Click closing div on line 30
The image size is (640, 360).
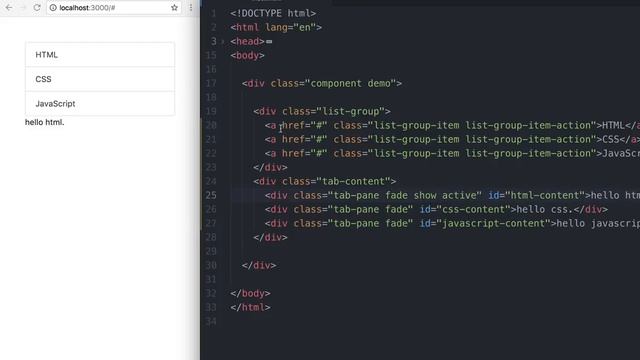click(259, 265)
